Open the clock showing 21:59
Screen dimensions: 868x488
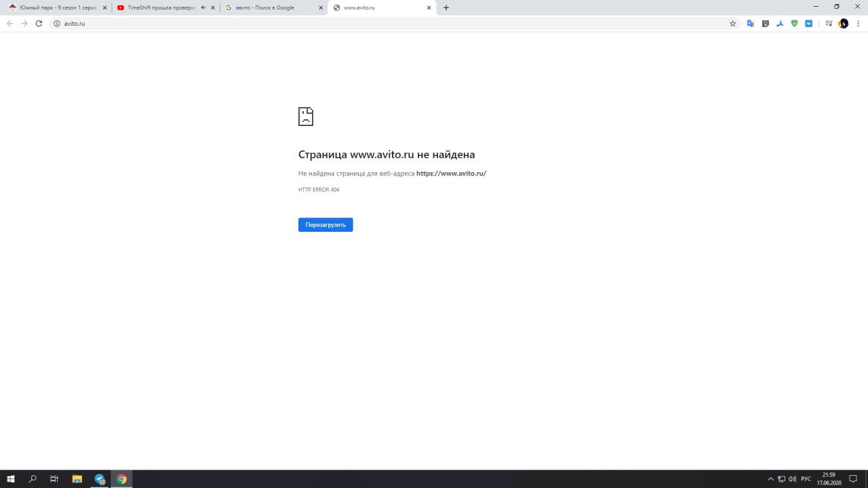tap(829, 479)
